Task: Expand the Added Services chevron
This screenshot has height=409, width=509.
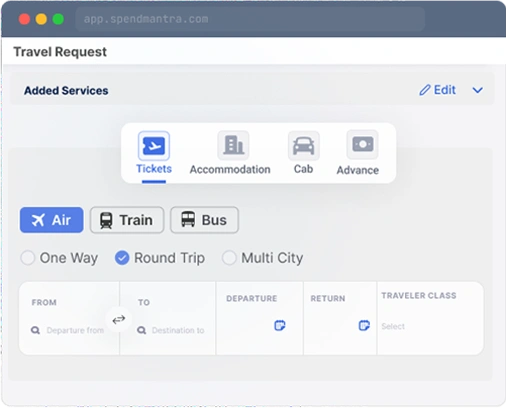Action: pos(478,91)
